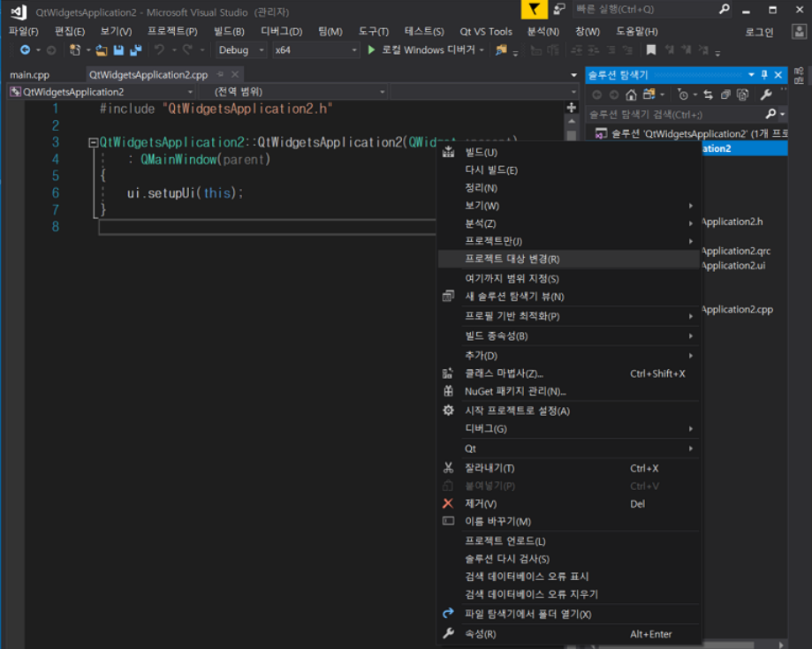Viewport: 812px width, 649px height.
Task: Select the Application2.ui file
Action: (x=733, y=266)
